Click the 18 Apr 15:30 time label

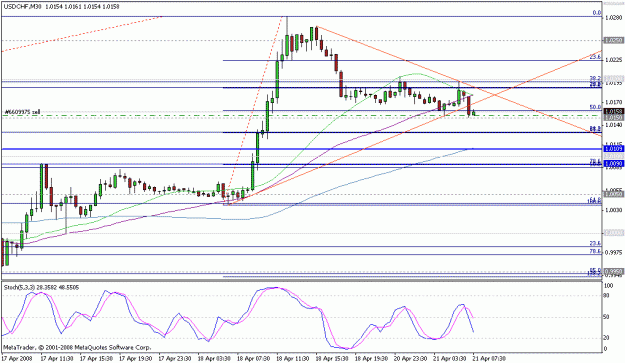click(332, 358)
